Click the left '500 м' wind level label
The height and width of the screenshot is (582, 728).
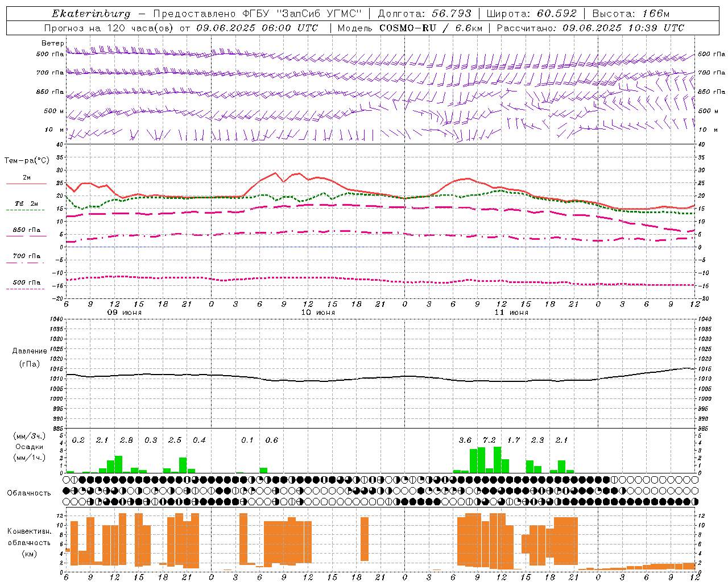pyautogui.click(x=54, y=111)
